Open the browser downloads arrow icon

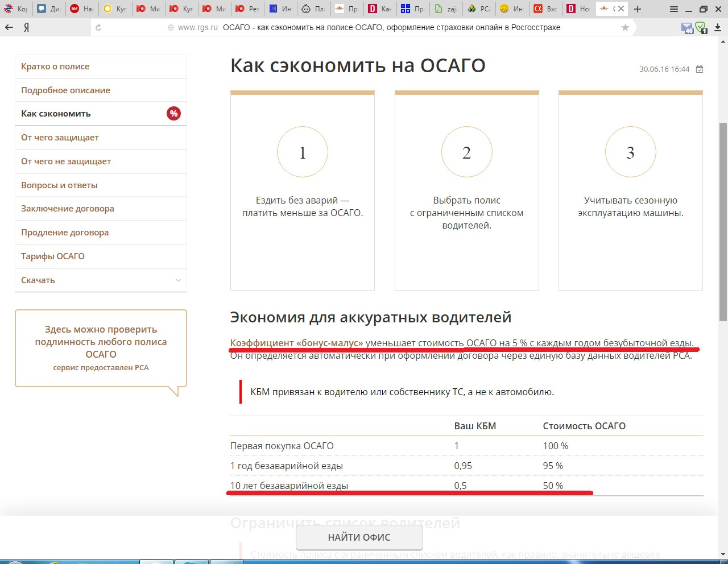(x=718, y=27)
